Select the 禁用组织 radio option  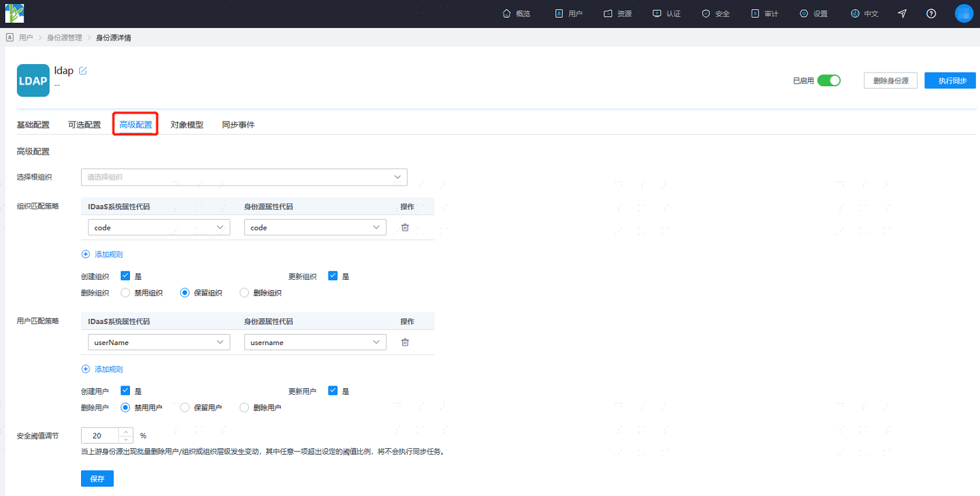point(125,293)
